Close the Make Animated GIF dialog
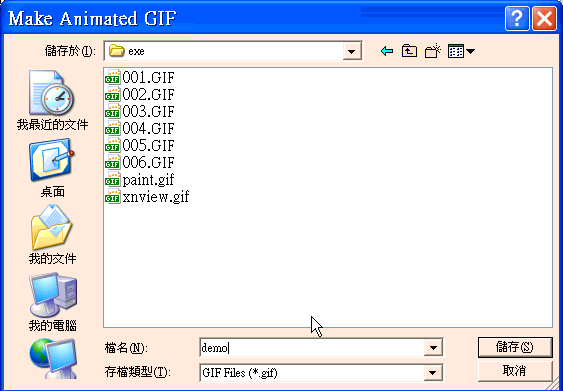Screen dimensions: 563x391 [x=544, y=18]
